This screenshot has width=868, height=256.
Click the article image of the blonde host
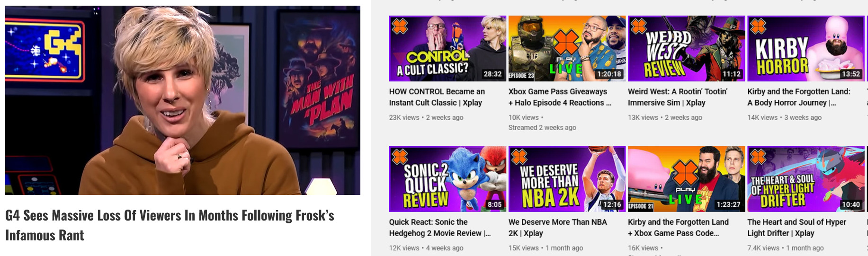183,100
